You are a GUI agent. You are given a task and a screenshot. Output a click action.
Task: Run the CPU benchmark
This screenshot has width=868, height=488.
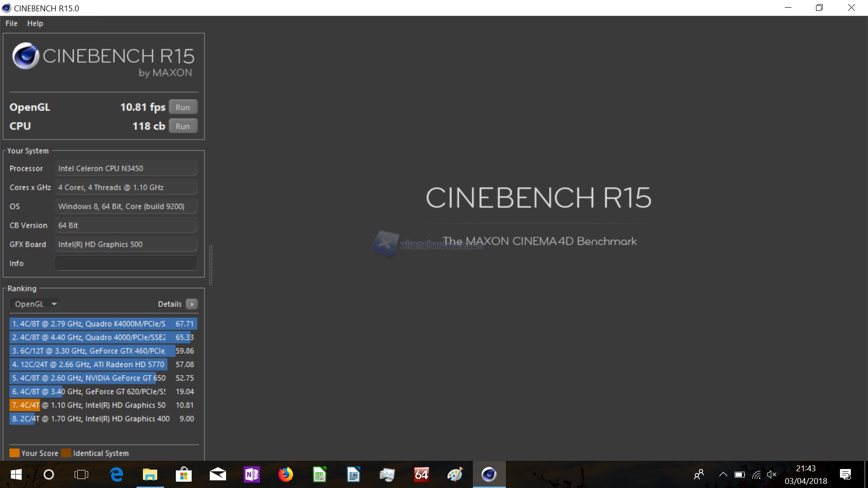[x=183, y=126]
